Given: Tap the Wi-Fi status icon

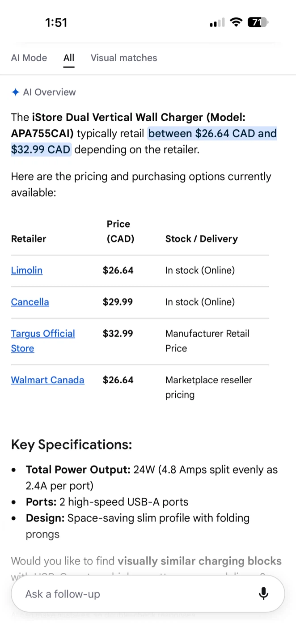Looking at the screenshot, I should point(236,22).
